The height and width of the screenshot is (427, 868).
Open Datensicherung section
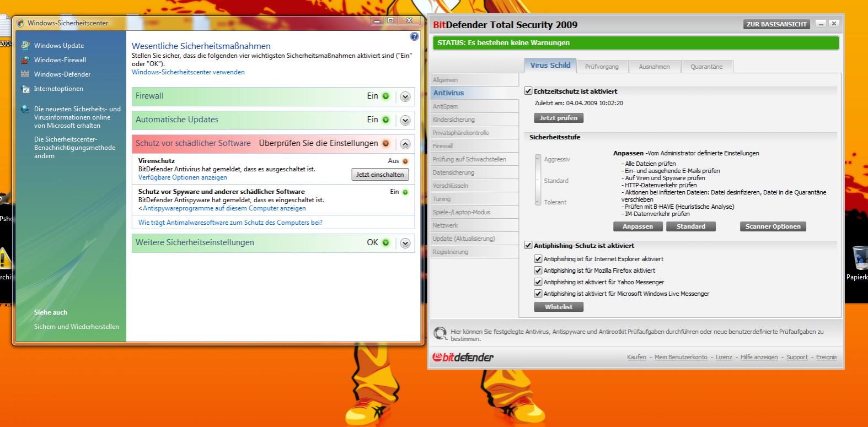coord(474,172)
